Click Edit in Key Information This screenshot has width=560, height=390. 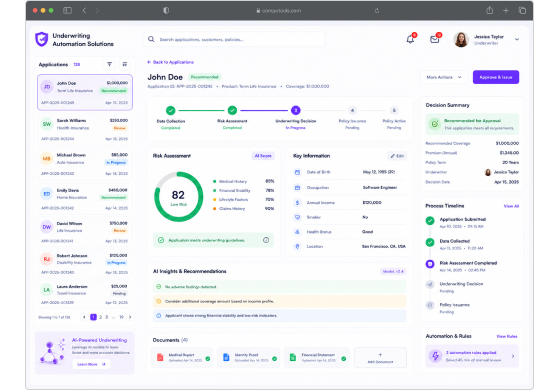(397, 156)
